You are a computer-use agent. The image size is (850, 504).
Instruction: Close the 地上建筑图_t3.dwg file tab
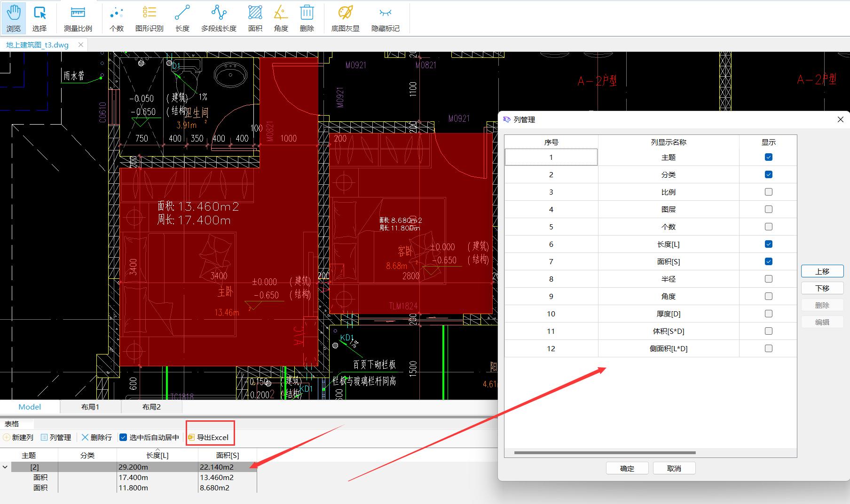(81, 45)
